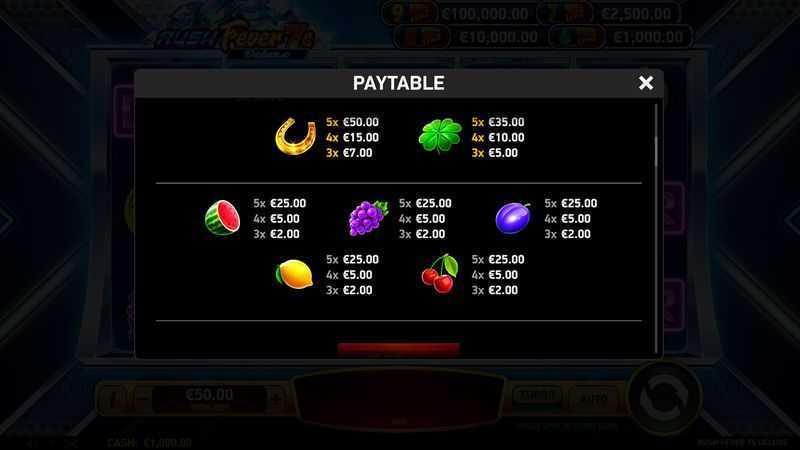800x450 pixels.
Task: Click the golden horseshoe symbol
Action: coord(295,136)
